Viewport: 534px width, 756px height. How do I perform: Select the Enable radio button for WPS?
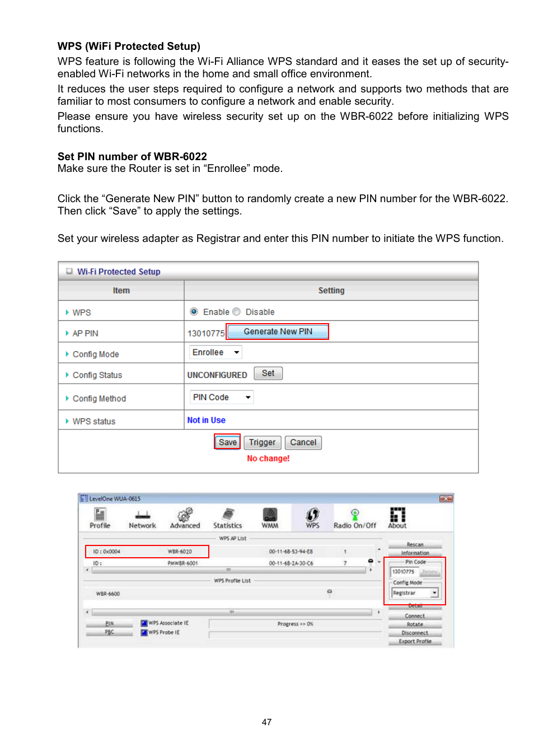click(x=194, y=311)
